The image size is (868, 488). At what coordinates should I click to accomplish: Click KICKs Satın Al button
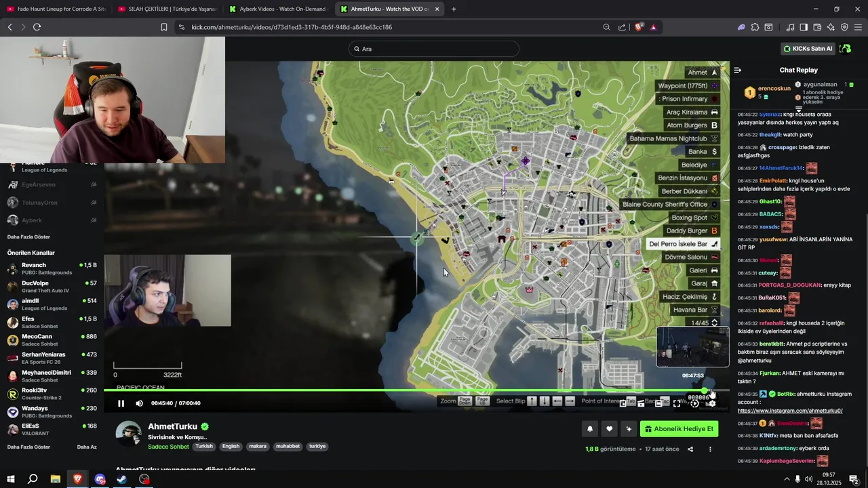tap(808, 49)
